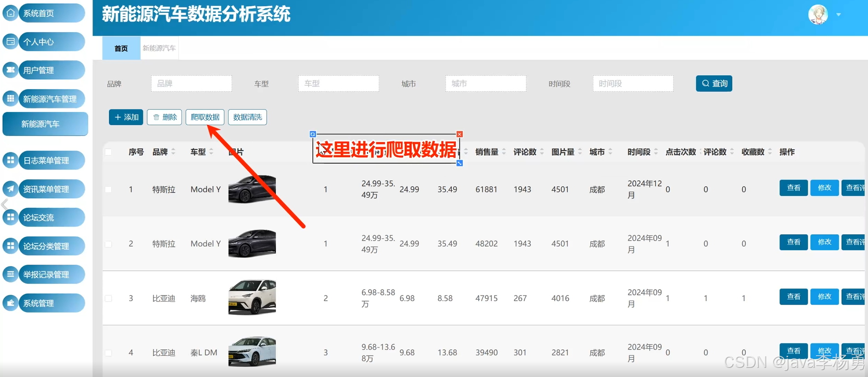Switch to 首页 breadcrumb tab

pyautogui.click(x=121, y=48)
